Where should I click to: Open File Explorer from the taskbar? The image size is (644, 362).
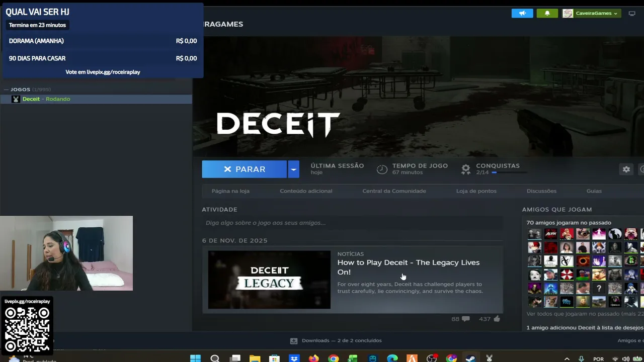[x=255, y=358]
